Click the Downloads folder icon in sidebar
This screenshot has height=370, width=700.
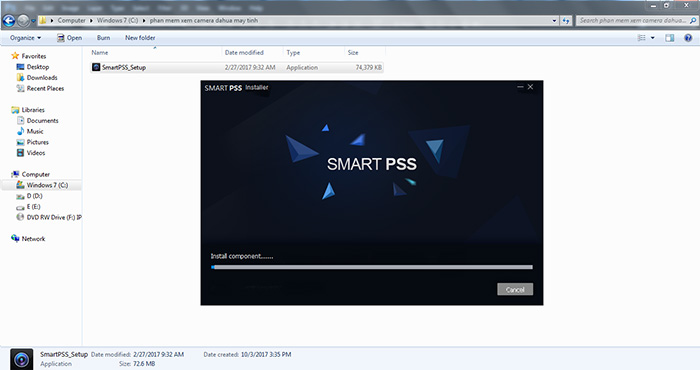(x=20, y=78)
